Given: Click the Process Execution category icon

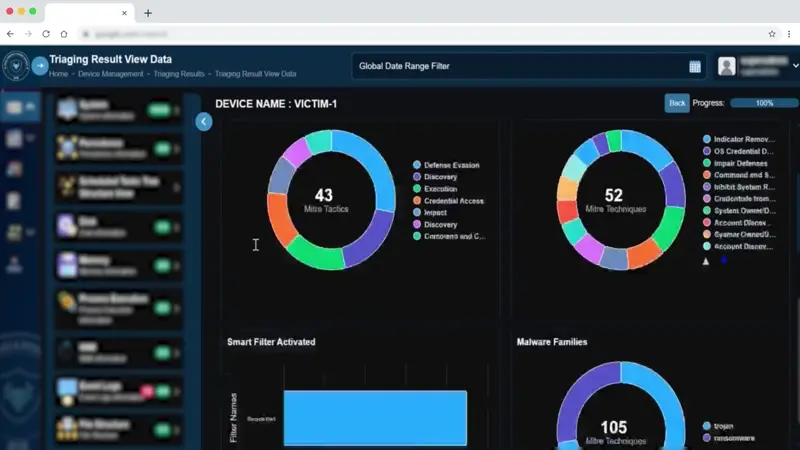Looking at the screenshot, I should click(x=67, y=302).
